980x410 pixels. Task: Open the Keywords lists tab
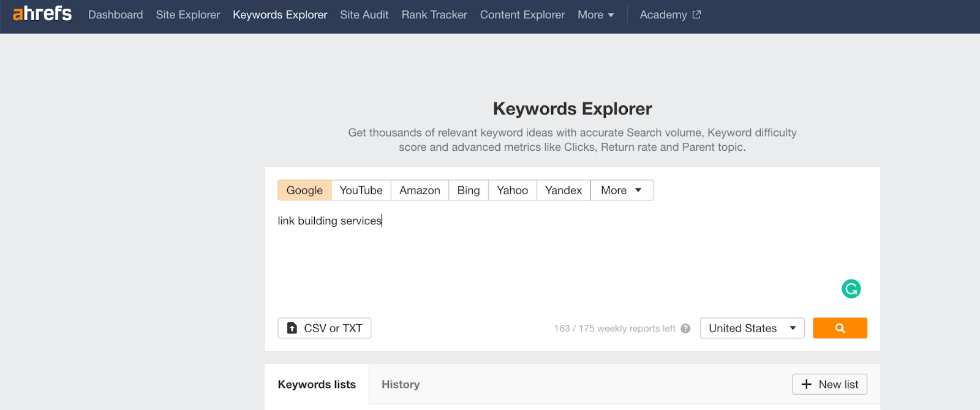317,384
